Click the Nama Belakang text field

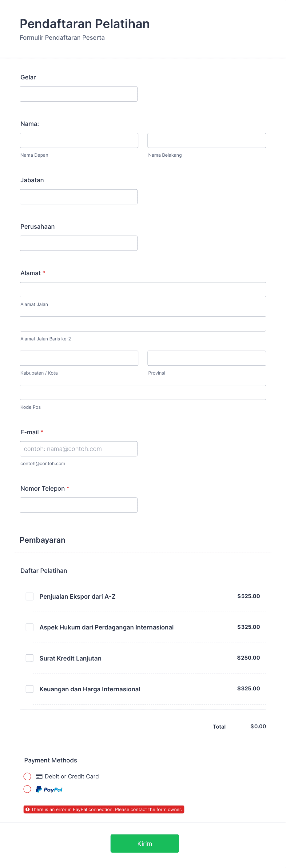207,140
